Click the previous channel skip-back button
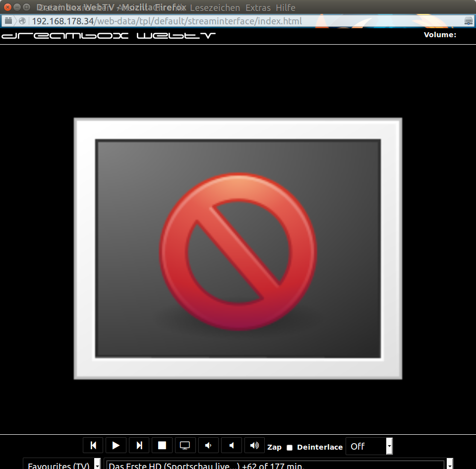 coord(93,445)
